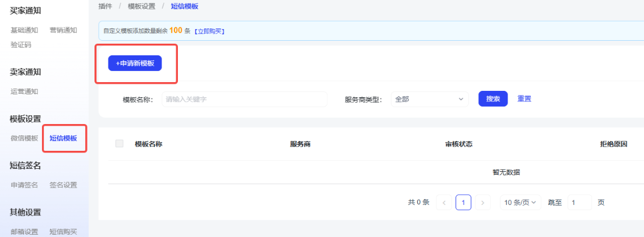Screen dimensions: 644x237
Task: Focus the 模板名称 keyword input field
Action: point(244,99)
